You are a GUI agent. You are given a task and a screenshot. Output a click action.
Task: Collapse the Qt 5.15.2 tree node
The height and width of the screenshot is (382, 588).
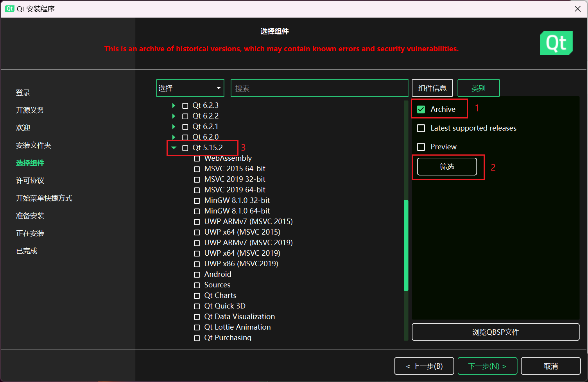click(174, 147)
